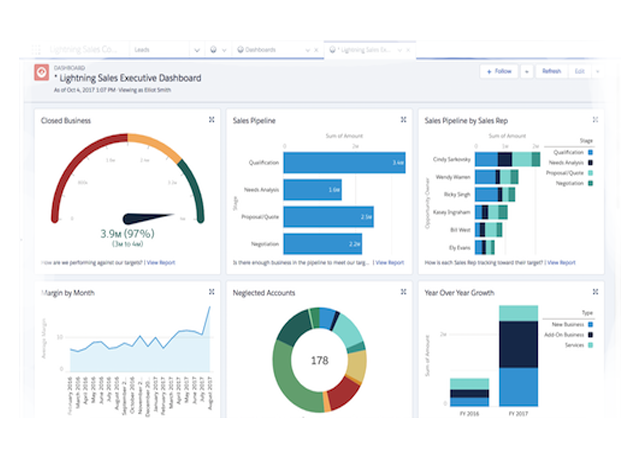Click the Ricky Singh row label
This screenshot has height=460, width=640.
coord(457,195)
